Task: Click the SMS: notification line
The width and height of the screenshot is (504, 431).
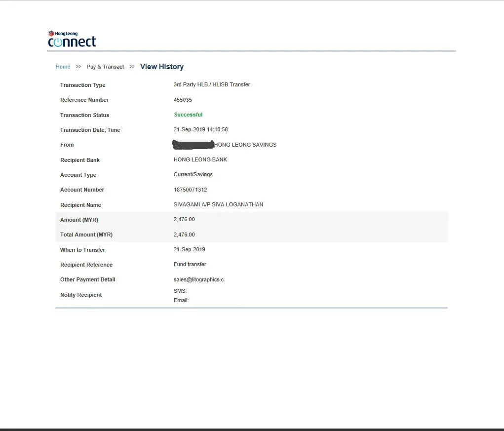Action: [180, 291]
